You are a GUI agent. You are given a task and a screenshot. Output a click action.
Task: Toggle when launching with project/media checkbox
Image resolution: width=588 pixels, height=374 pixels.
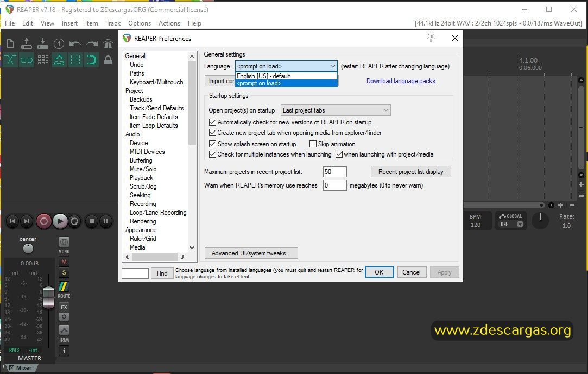(x=339, y=154)
